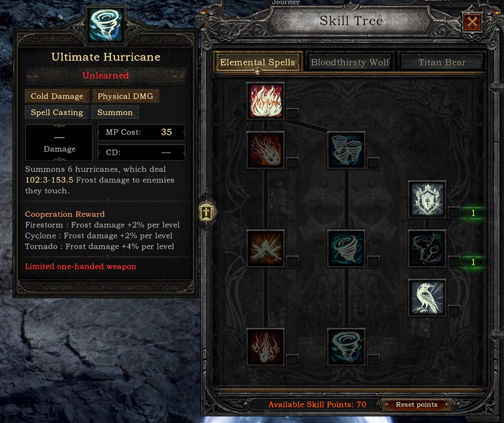
Task: Click the thorny vines skill icon
Action: (427, 249)
